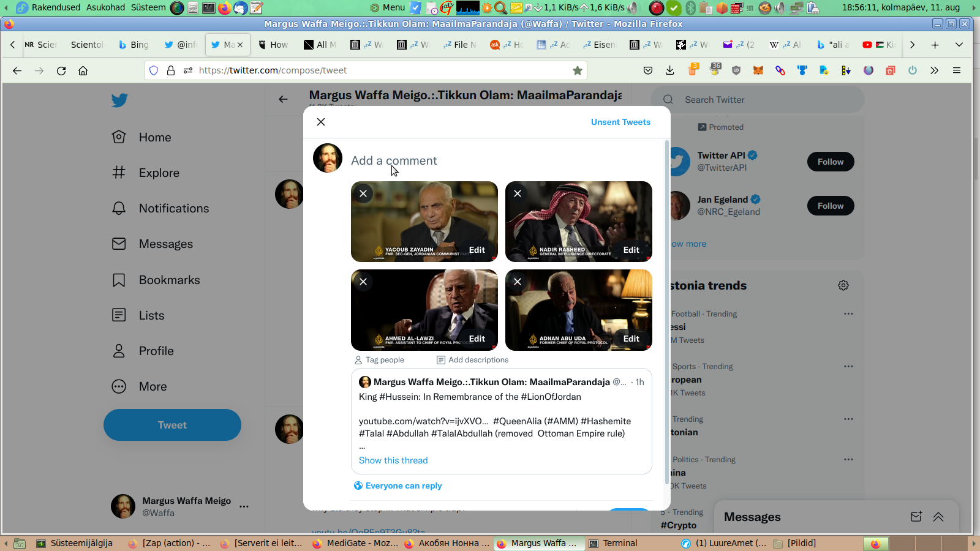Expand the More menu in sidebar

click(x=140, y=386)
